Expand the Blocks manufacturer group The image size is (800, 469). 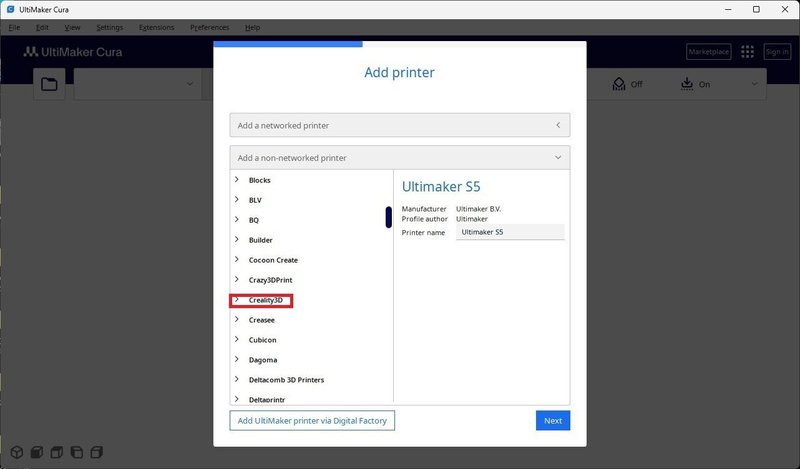[237, 180]
